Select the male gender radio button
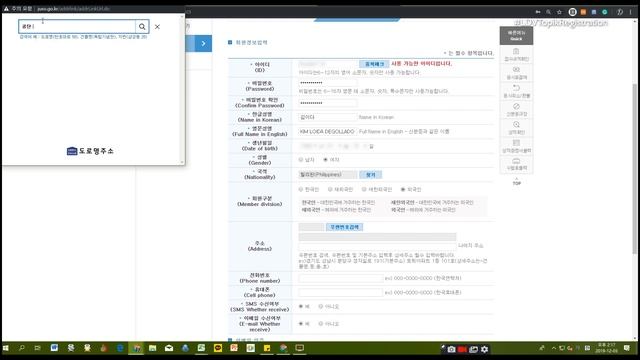The height and width of the screenshot is (360, 640). 301,160
